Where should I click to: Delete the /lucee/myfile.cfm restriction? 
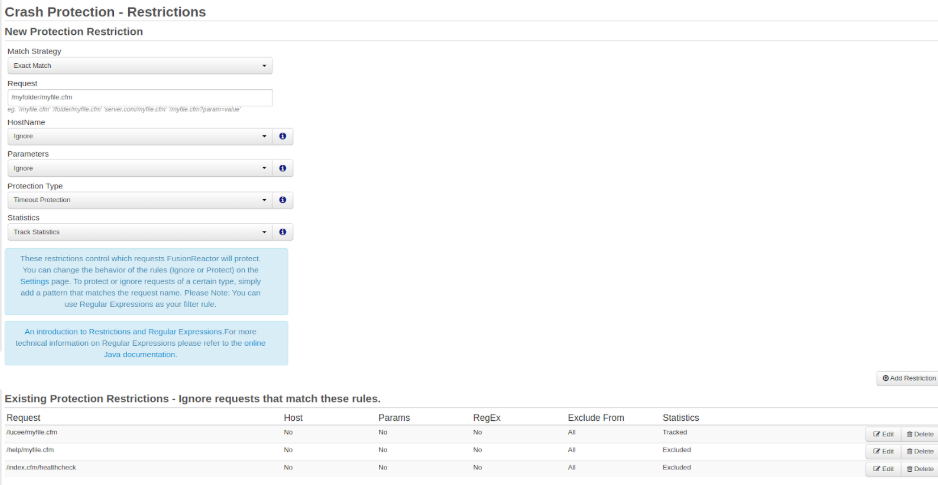919,434
